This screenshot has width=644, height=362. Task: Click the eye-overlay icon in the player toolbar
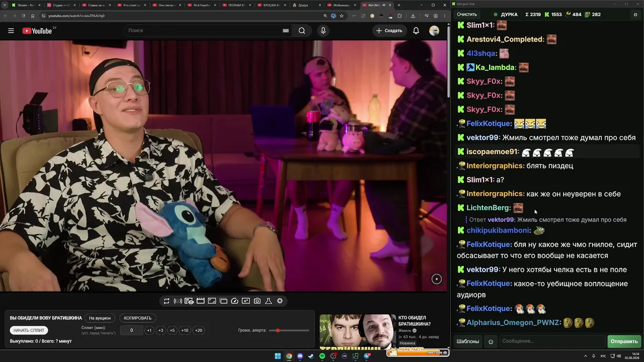pyautogui.click(x=189, y=301)
